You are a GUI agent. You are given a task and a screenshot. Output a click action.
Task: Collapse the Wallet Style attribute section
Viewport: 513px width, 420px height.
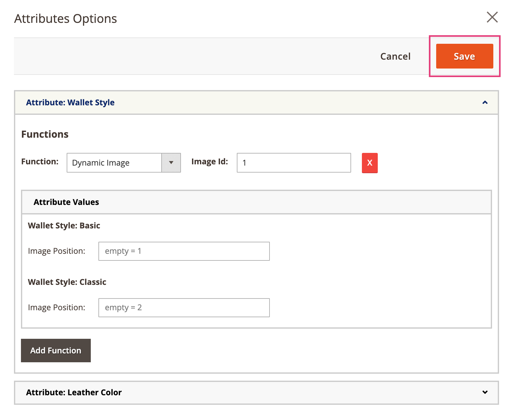(x=485, y=102)
